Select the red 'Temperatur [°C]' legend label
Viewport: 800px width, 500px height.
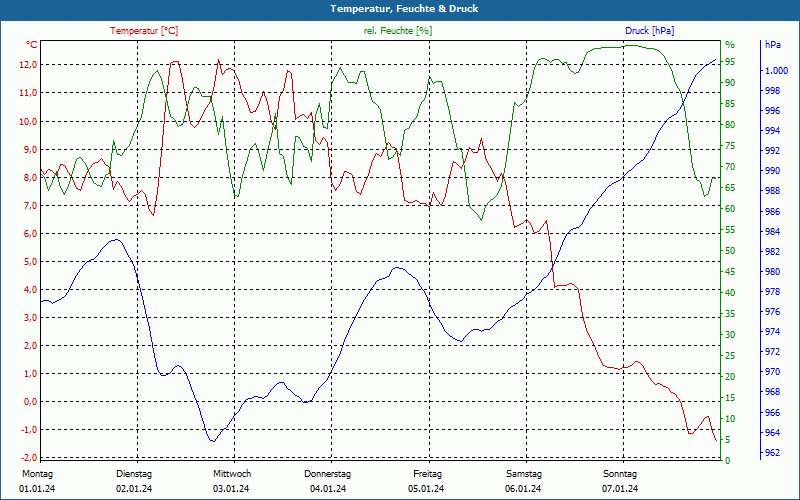pyautogui.click(x=144, y=31)
